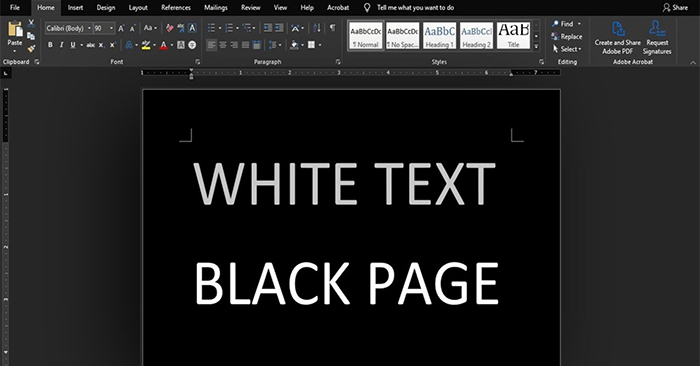
Task: Decrease font size with Shrink Font
Action: click(x=133, y=28)
